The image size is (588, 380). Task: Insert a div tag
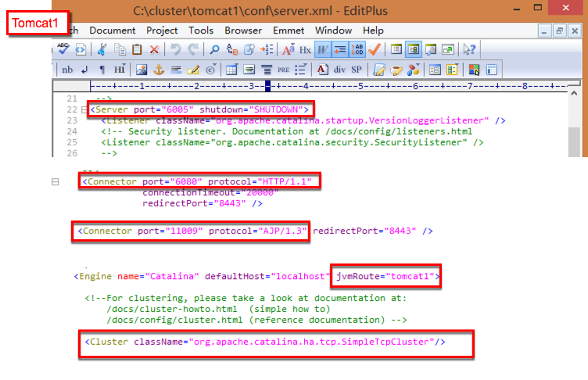339,70
